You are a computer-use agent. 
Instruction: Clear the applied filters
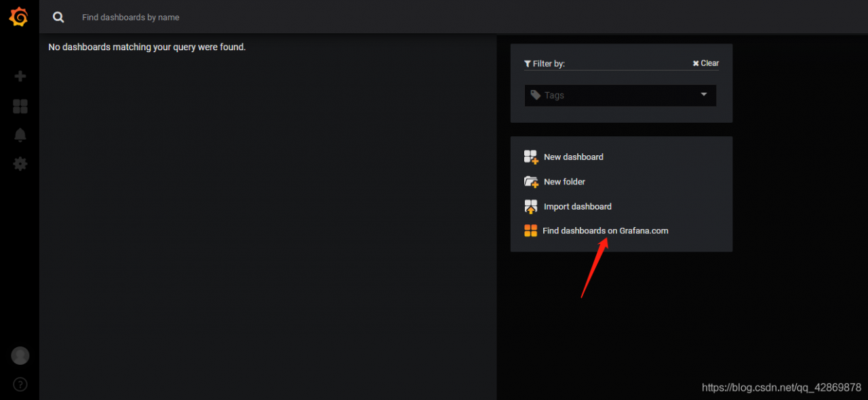(x=705, y=63)
